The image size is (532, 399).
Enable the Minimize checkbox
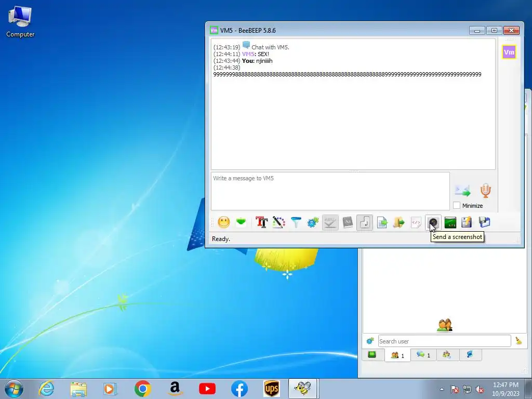pyautogui.click(x=457, y=205)
